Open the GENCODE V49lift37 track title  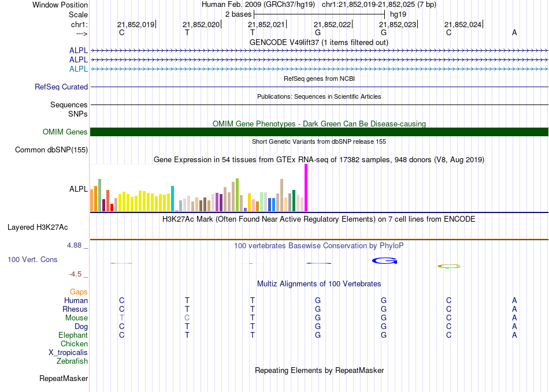pyautogui.click(x=319, y=42)
